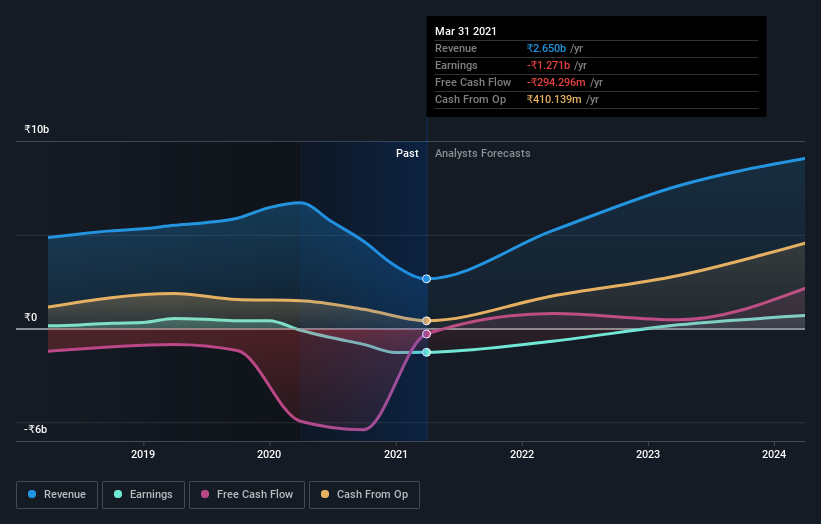
Task: Click the Past section label
Action: pos(407,153)
